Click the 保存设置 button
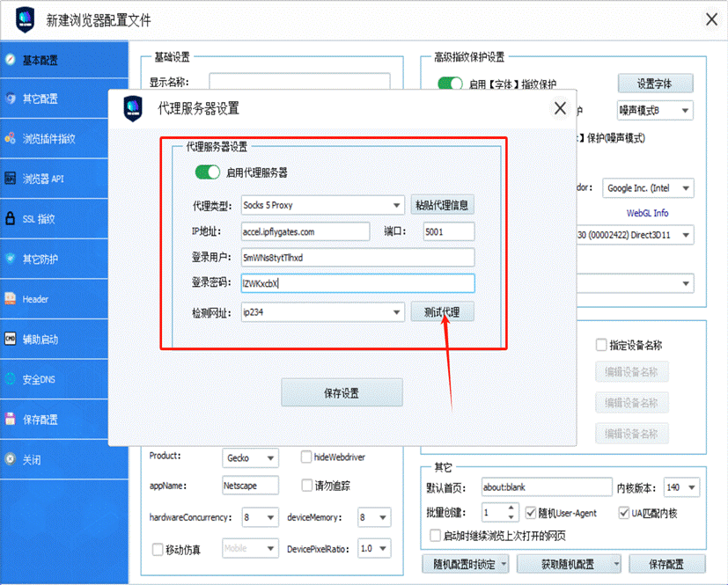The image size is (728, 585). point(342,393)
